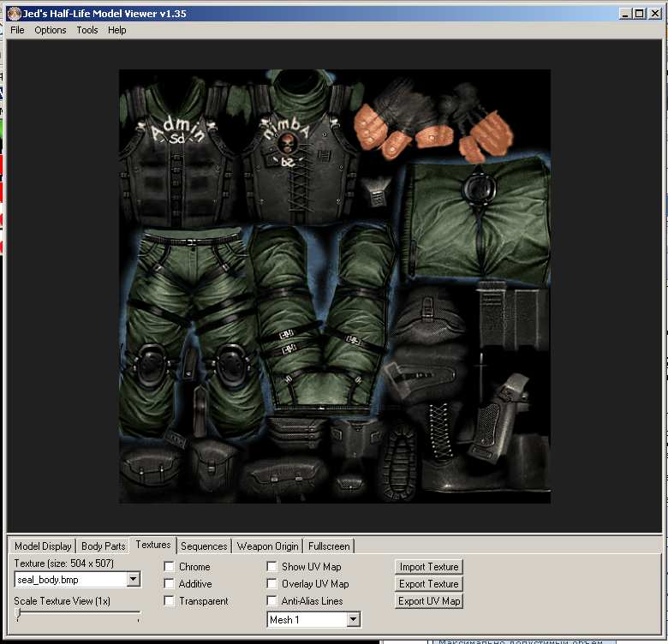The height and width of the screenshot is (644, 668).
Task: Open the Options menu
Action: [51, 30]
